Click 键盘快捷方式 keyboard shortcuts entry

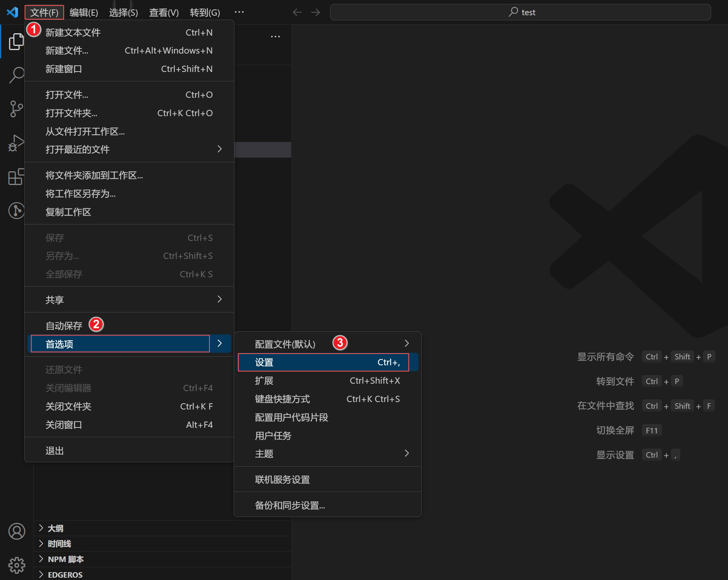(282, 399)
